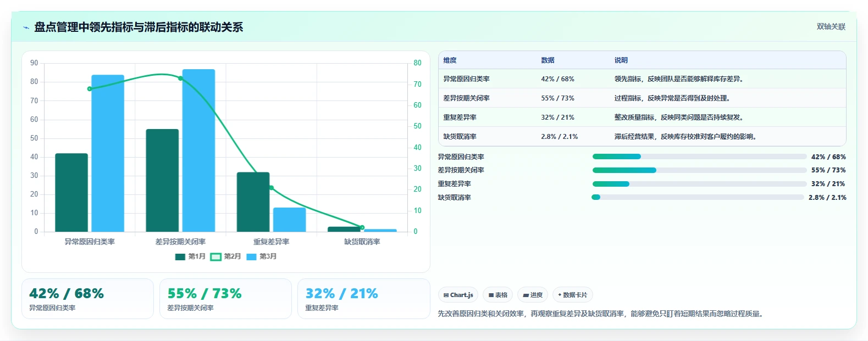The width and height of the screenshot is (868, 341).
Task: Click the blue 第3月 bar for 差异按期关闭率
Action: coord(198,150)
